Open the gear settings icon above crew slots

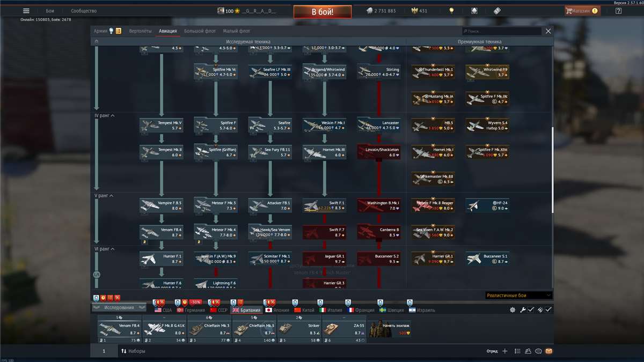[x=513, y=310]
